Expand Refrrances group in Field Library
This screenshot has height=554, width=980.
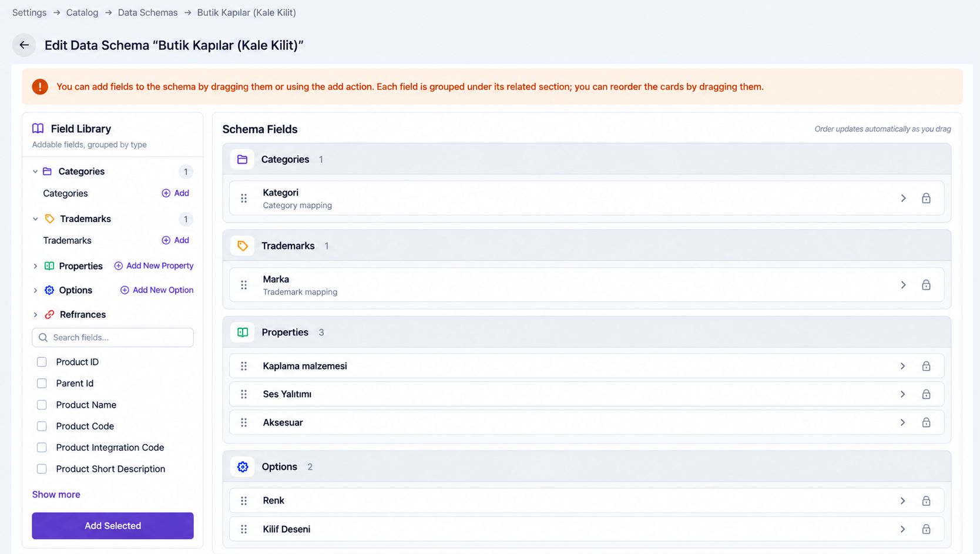[x=35, y=315]
